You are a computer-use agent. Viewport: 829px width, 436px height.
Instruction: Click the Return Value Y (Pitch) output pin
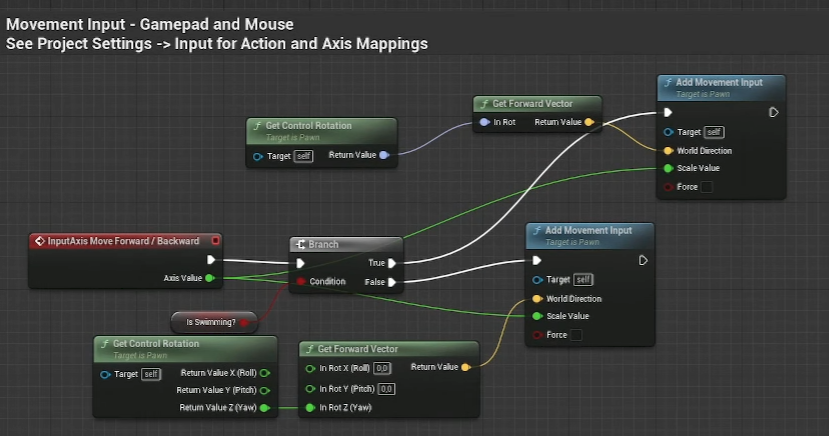click(x=265, y=391)
